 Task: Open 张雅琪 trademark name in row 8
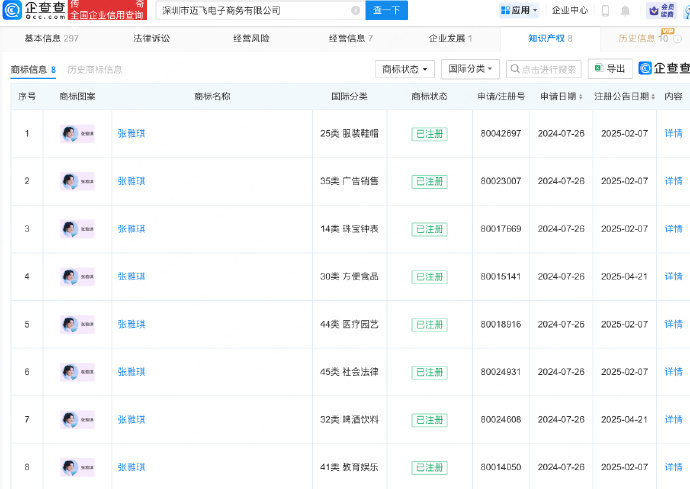point(131,467)
